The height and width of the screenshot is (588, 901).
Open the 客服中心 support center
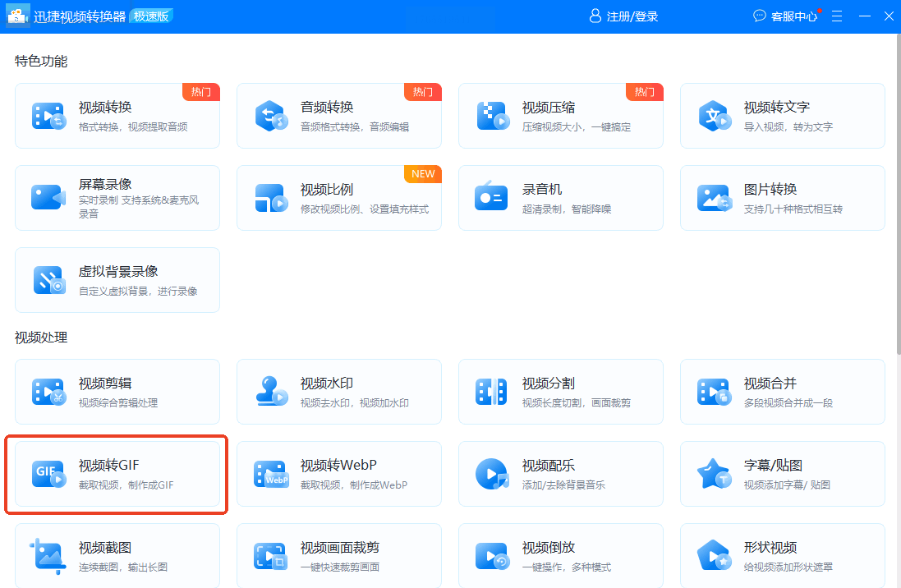pyautogui.click(x=785, y=16)
